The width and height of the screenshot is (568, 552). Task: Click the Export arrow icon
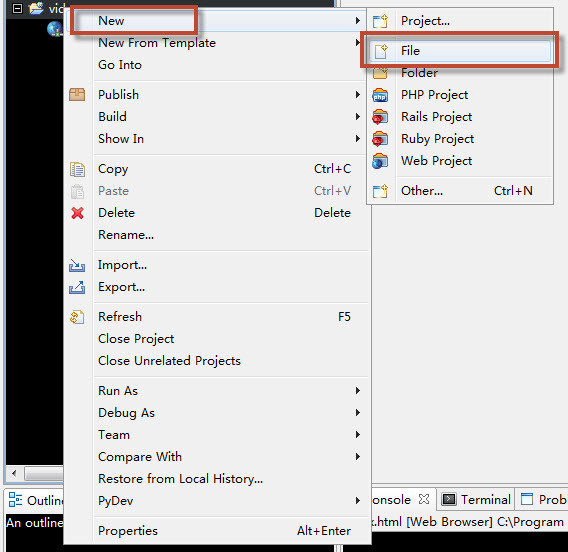(x=77, y=288)
